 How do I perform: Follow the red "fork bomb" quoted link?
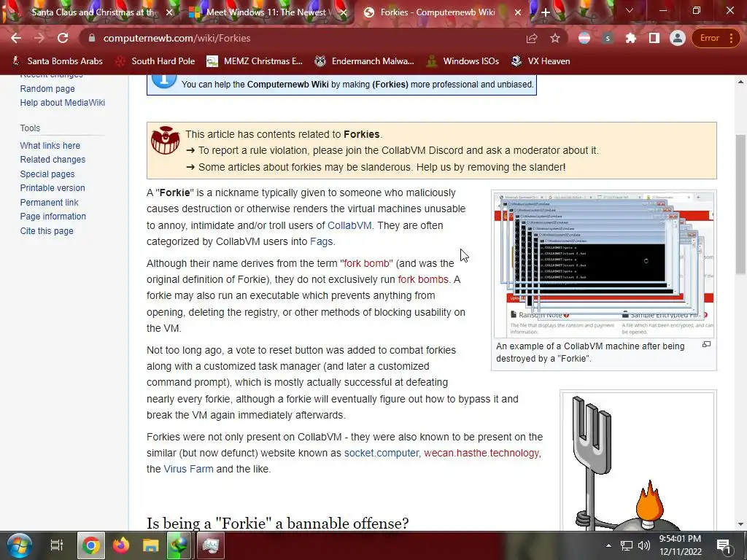click(366, 263)
